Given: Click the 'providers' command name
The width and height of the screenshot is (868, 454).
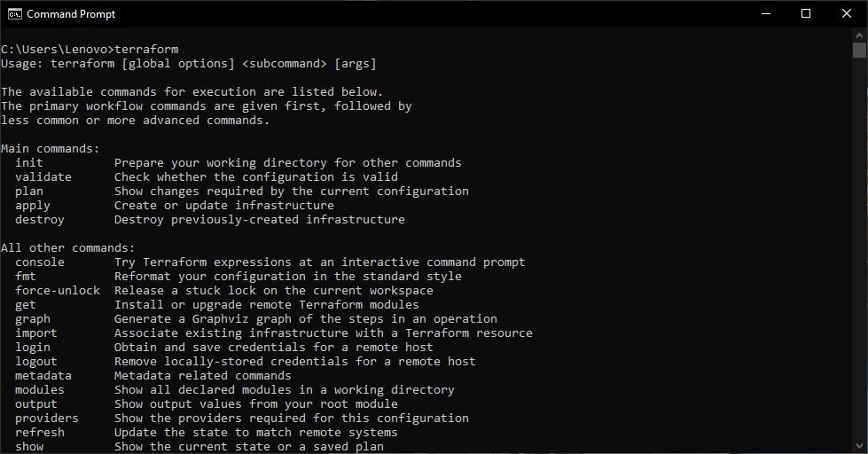Looking at the screenshot, I should [x=47, y=419].
